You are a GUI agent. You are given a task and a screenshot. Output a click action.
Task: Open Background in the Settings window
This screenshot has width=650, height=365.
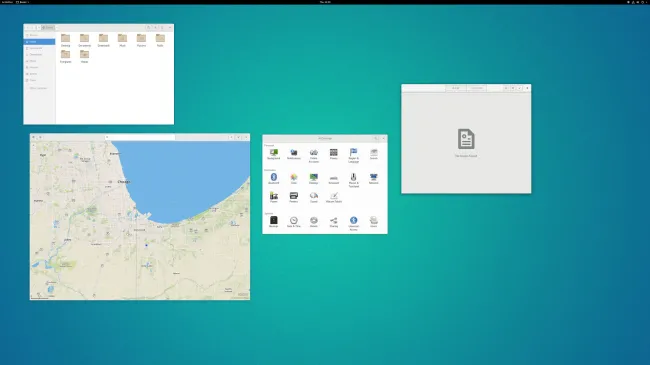(274, 154)
